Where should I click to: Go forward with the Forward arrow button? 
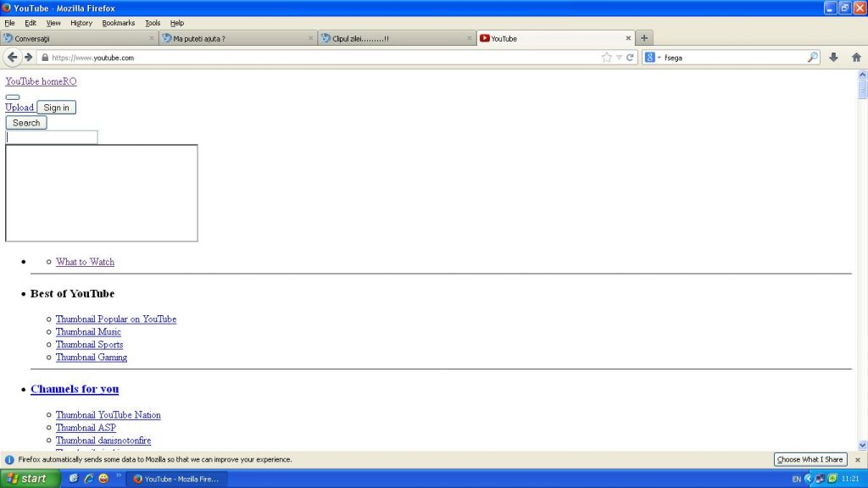28,57
